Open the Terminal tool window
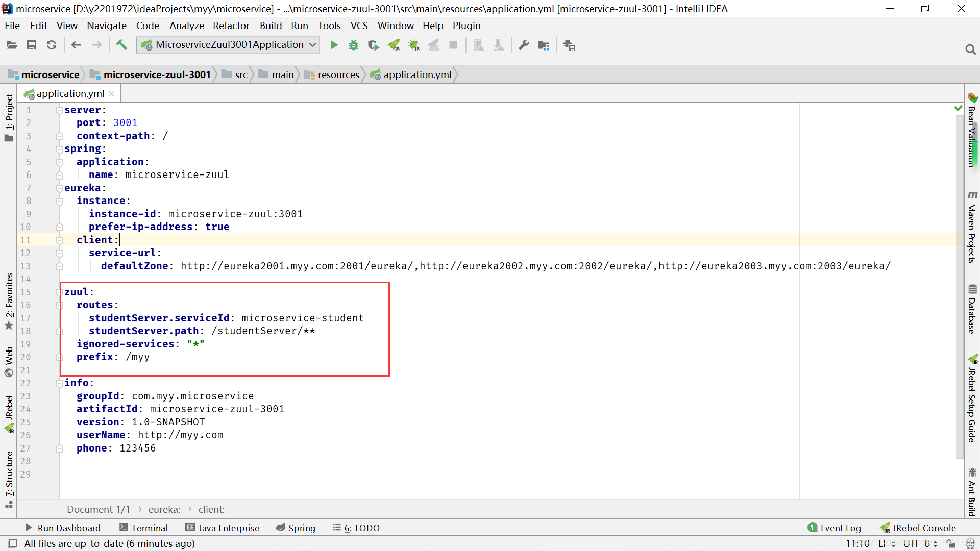 click(x=143, y=528)
